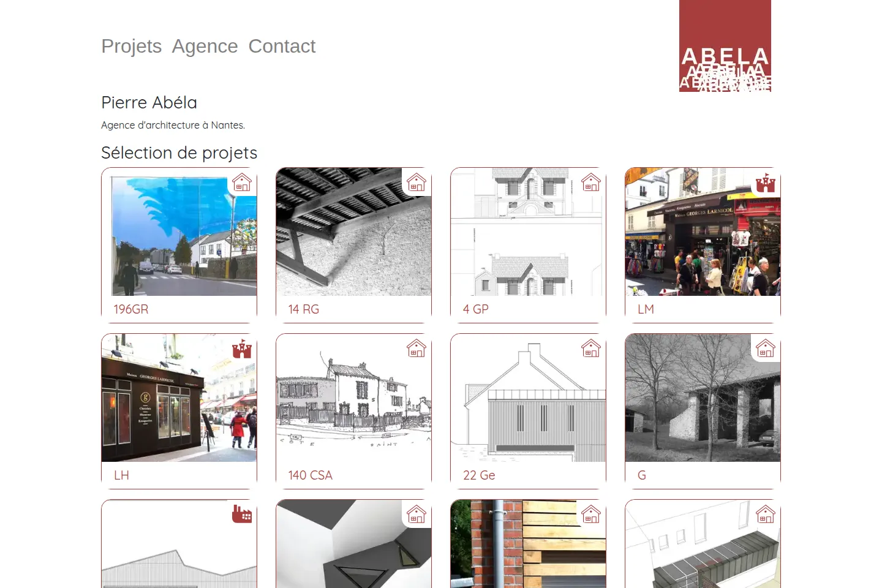The height and width of the screenshot is (588, 882).
Task: Open the white geometric 3D render thumbnail
Action: 353,544
